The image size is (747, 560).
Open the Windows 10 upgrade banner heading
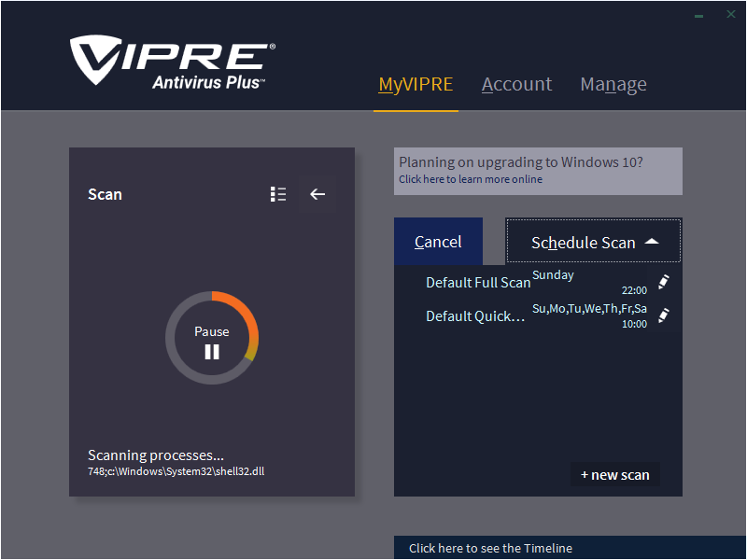tap(521, 161)
